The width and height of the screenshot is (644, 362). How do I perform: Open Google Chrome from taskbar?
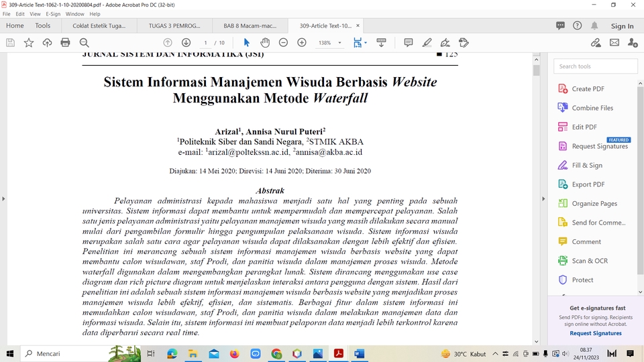276,353
